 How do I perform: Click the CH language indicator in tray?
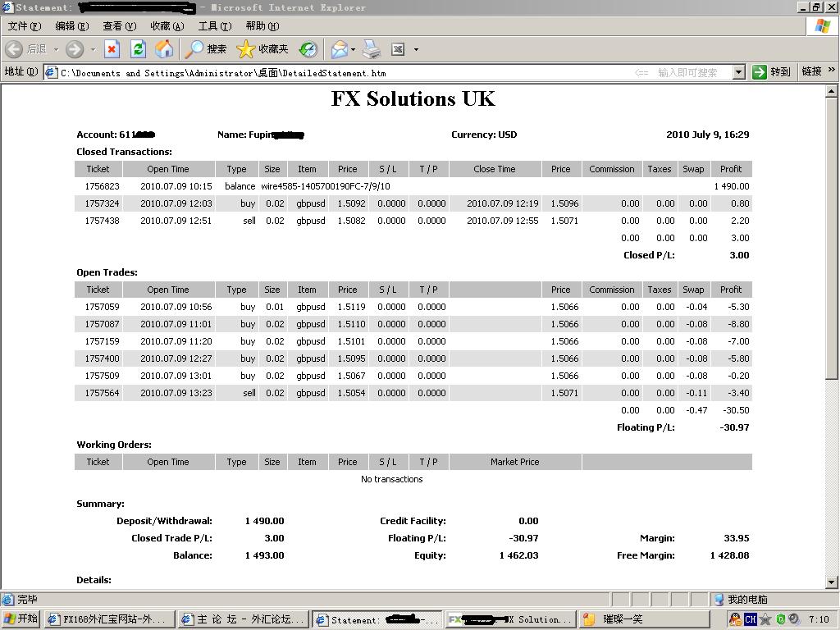point(750,619)
